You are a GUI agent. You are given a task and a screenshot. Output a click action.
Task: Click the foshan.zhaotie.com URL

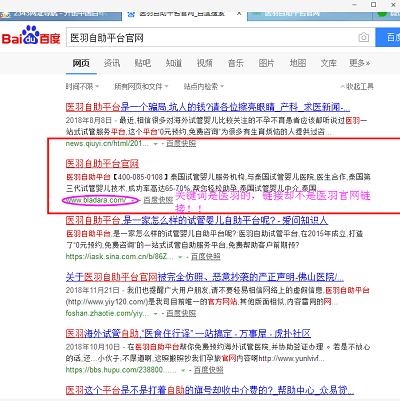[x=107, y=313]
